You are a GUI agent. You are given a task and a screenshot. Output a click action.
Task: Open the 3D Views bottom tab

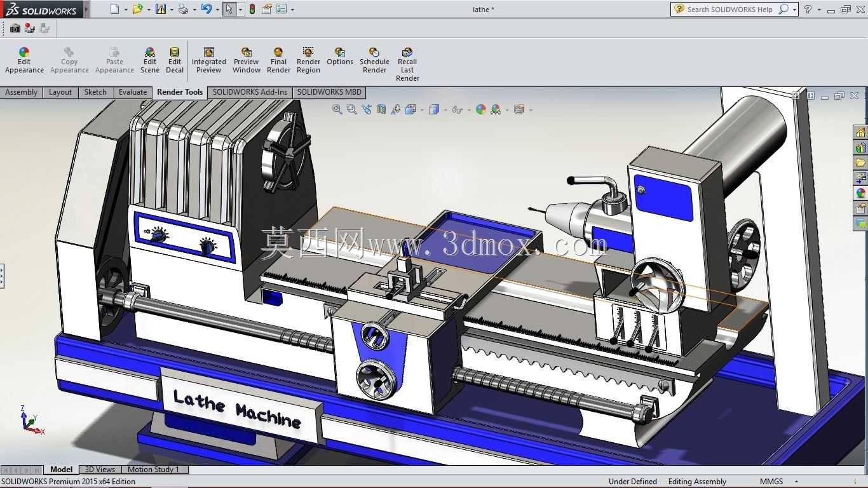coord(100,470)
